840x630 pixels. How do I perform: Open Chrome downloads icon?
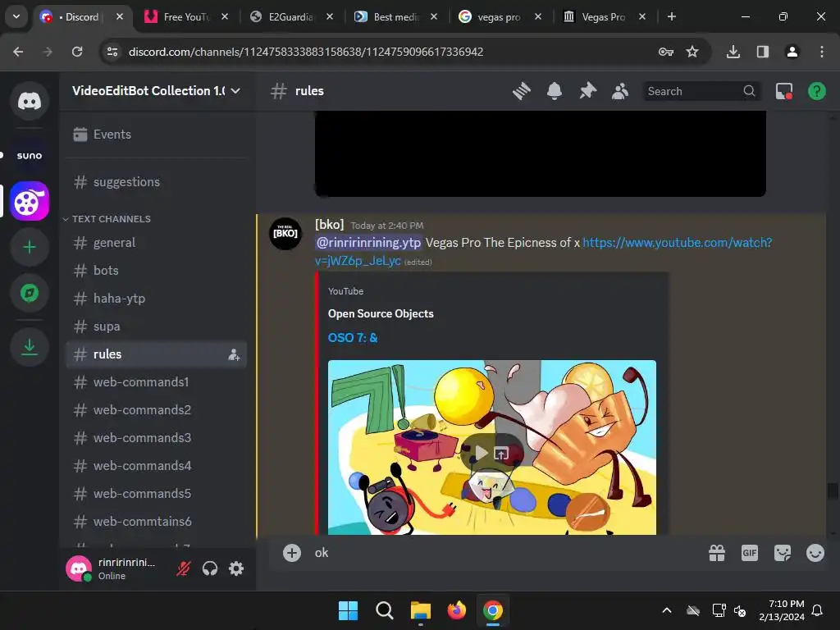tap(733, 52)
